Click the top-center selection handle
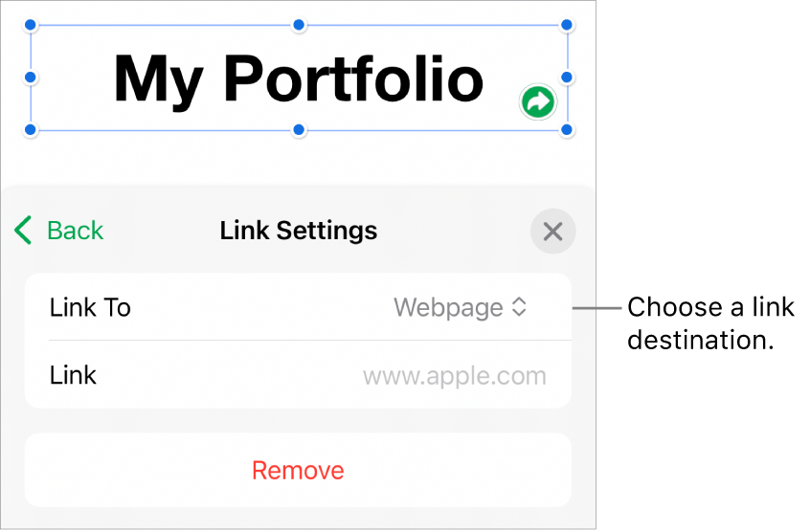This screenshot has height=532, width=810. tap(299, 24)
